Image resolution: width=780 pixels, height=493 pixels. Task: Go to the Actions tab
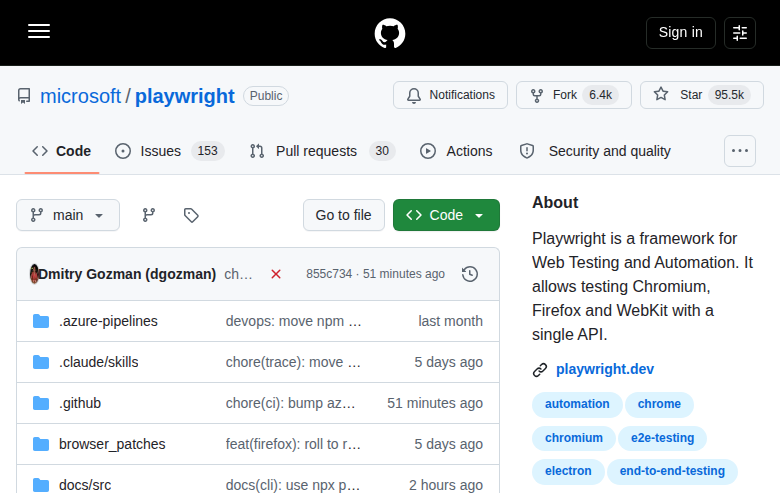click(x=456, y=151)
